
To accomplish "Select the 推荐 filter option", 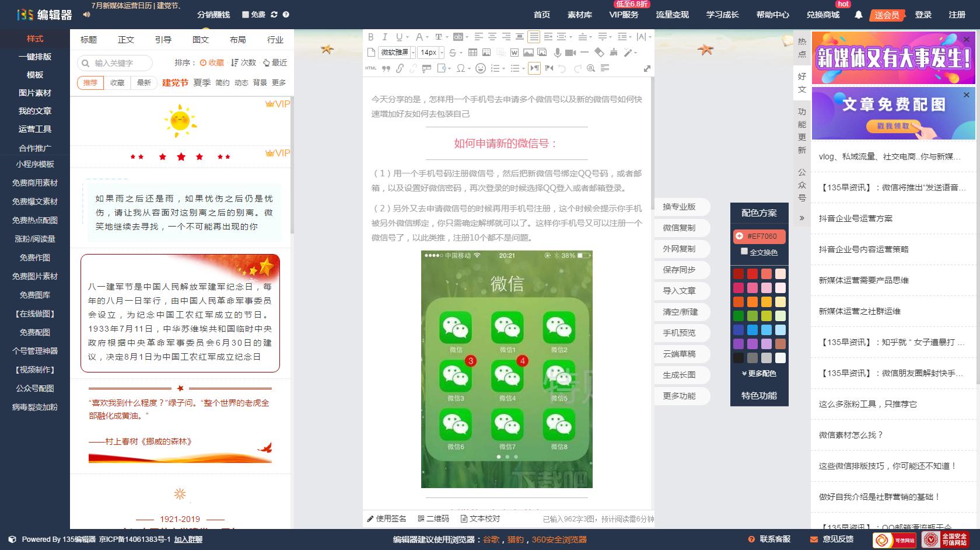I will pyautogui.click(x=90, y=83).
